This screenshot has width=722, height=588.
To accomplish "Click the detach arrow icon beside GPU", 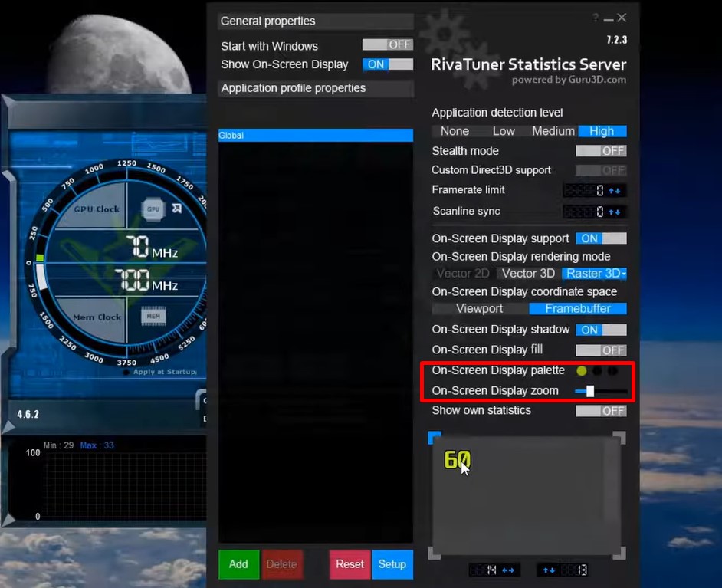I will tap(177, 209).
